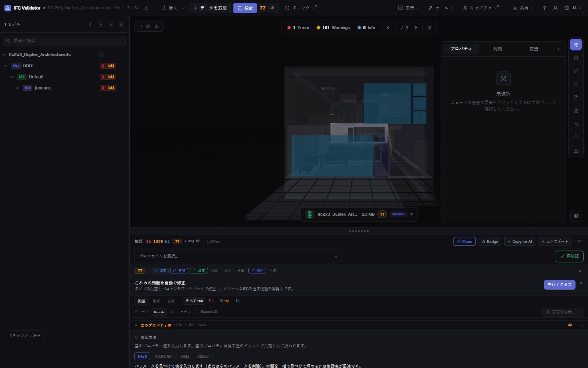Click the 再検証 revalidate button

pyautogui.click(x=569, y=256)
